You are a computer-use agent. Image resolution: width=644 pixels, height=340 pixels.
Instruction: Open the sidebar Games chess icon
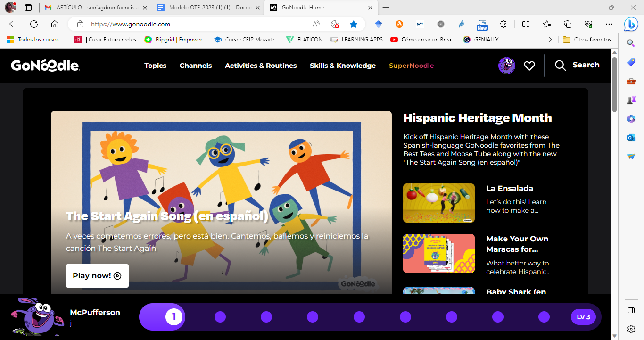631,100
